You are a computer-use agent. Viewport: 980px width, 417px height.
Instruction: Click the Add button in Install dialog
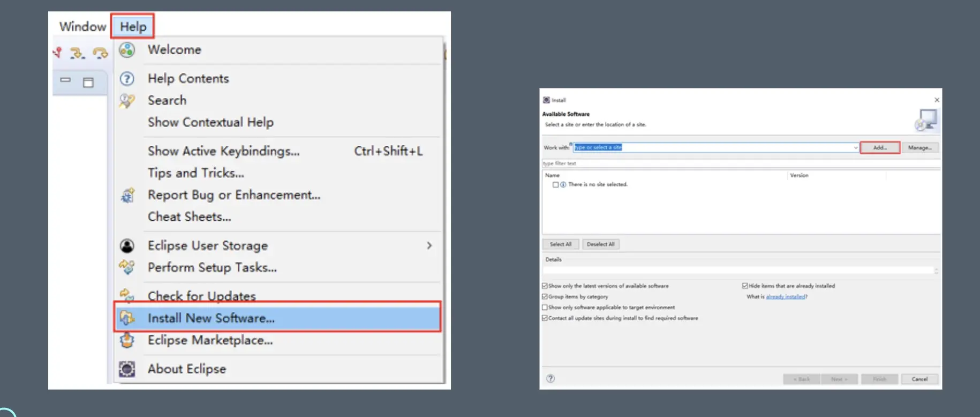(880, 147)
